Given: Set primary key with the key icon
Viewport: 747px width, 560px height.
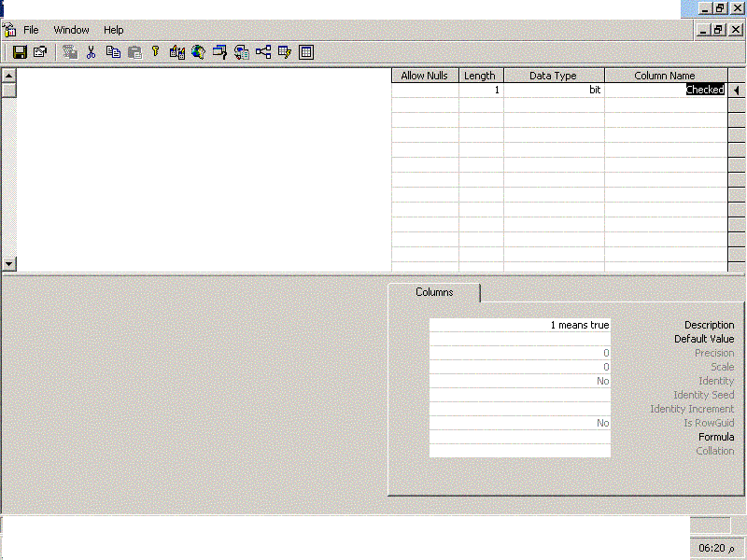Looking at the screenshot, I should [155, 51].
